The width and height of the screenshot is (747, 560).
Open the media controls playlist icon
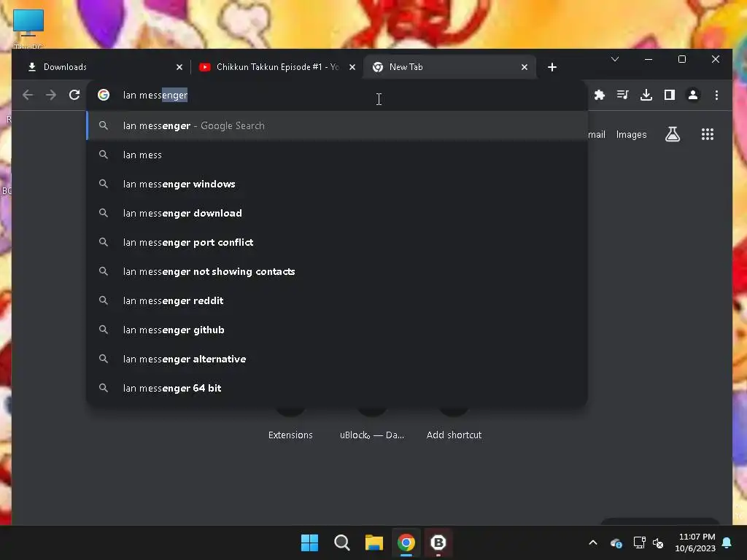coord(623,95)
